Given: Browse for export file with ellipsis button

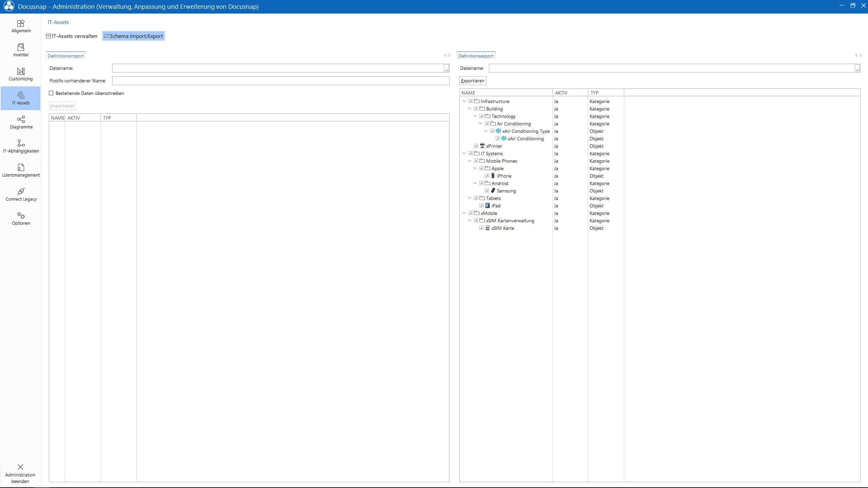Looking at the screenshot, I should (857, 68).
